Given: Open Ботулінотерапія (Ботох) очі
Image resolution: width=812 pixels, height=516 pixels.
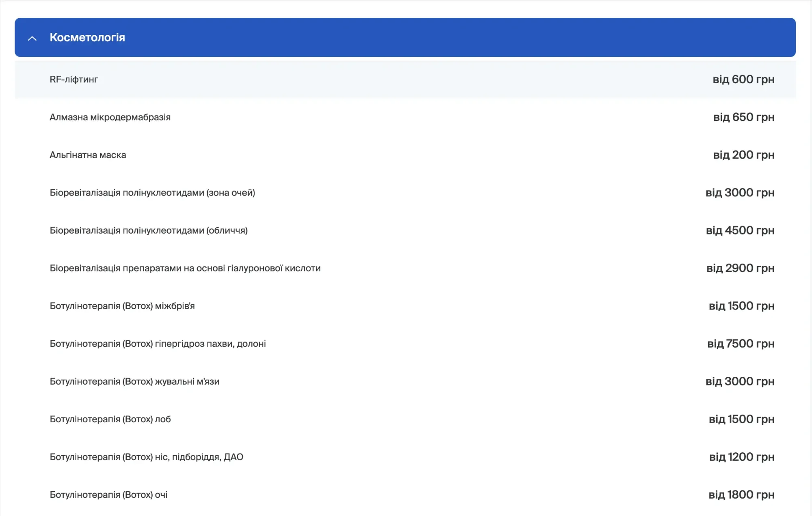Looking at the screenshot, I should [x=108, y=494].
